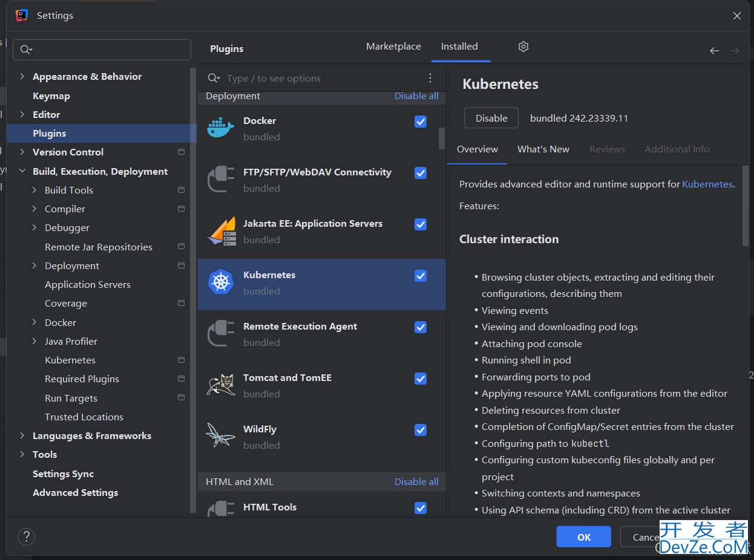Close the Settings dialog window

[737, 16]
